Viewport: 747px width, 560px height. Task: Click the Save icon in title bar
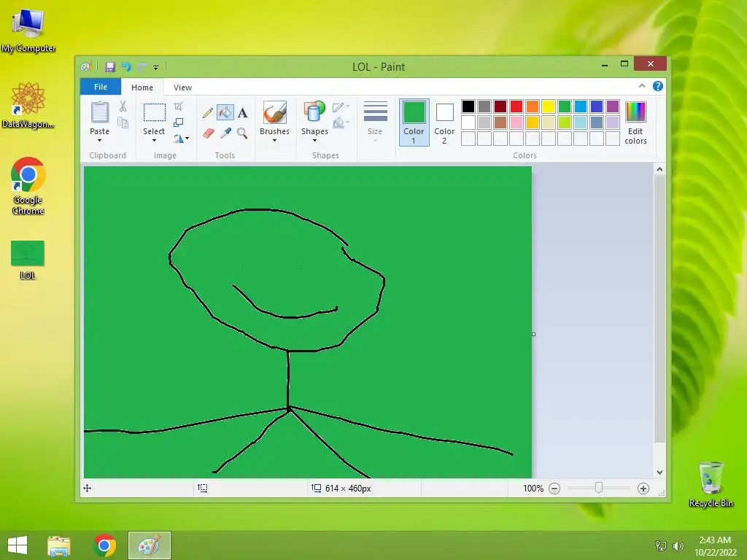point(110,66)
